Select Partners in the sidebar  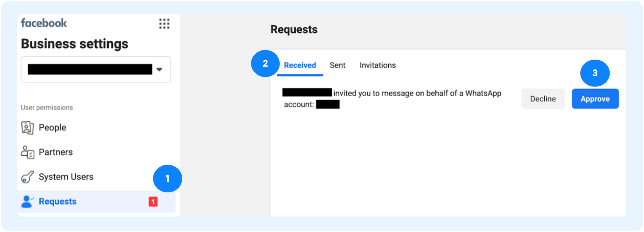coord(56,152)
